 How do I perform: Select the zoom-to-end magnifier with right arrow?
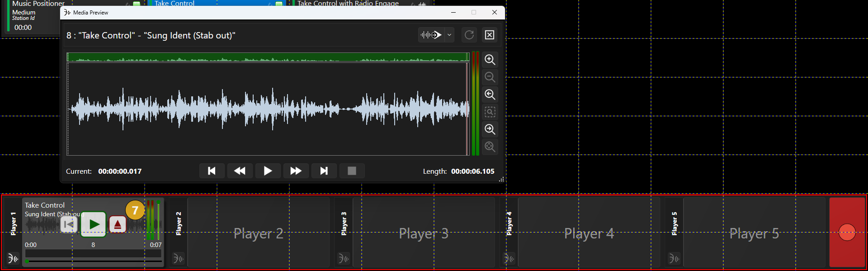click(490, 129)
